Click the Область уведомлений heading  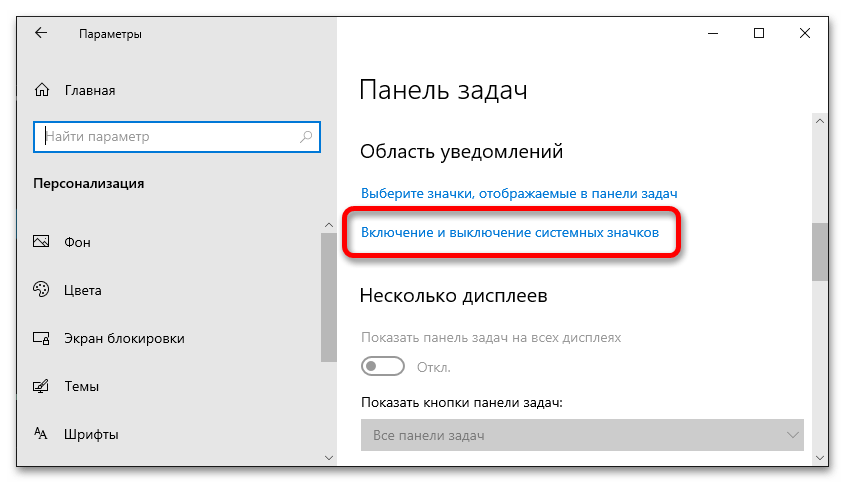coord(461,152)
